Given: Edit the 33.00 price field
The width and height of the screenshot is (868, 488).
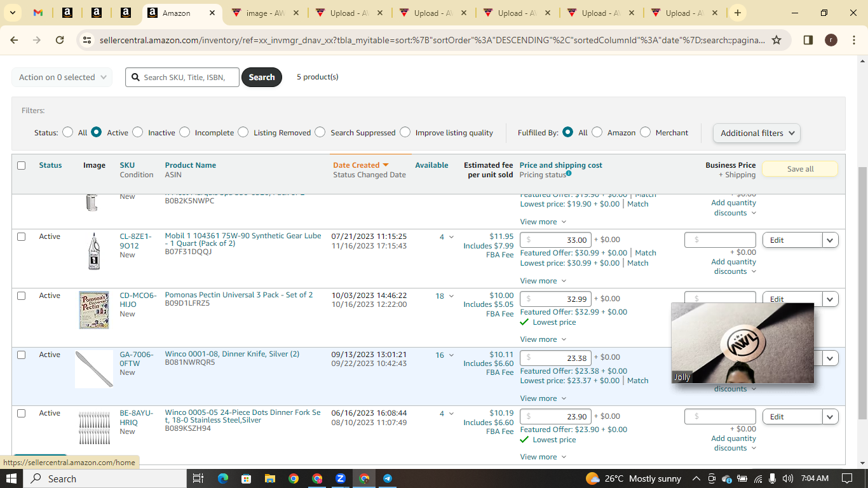Looking at the screenshot, I should 556,240.
